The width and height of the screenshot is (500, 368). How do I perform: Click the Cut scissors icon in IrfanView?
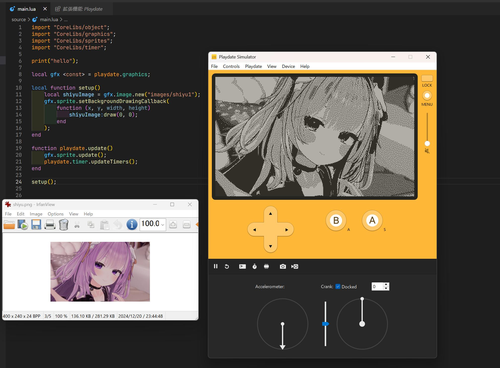pos(77,225)
